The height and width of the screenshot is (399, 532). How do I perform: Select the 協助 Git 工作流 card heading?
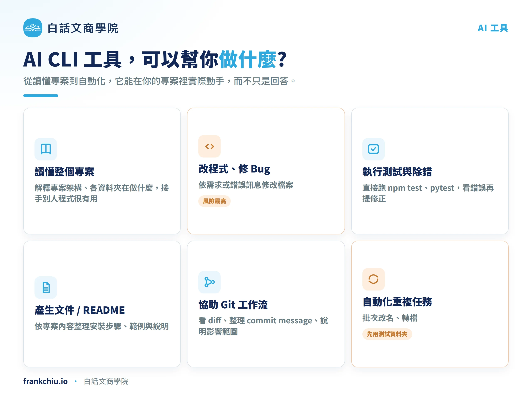(233, 305)
